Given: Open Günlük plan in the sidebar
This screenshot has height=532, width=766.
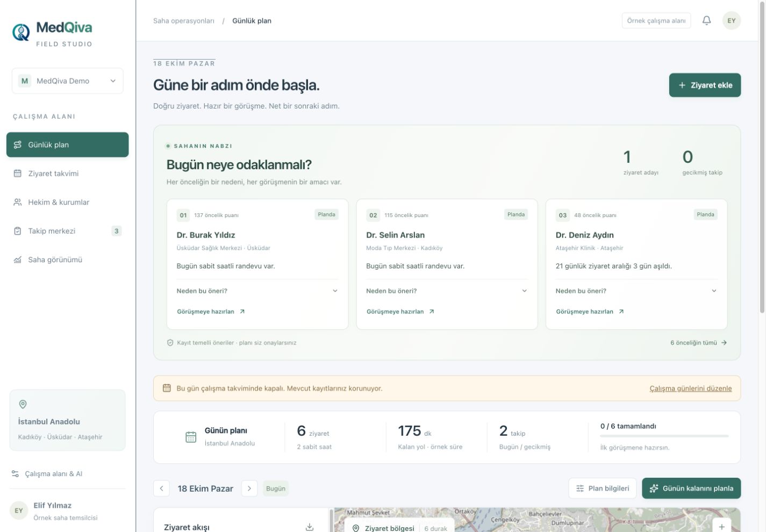Looking at the screenshot, I should click(x=68, y=145).
